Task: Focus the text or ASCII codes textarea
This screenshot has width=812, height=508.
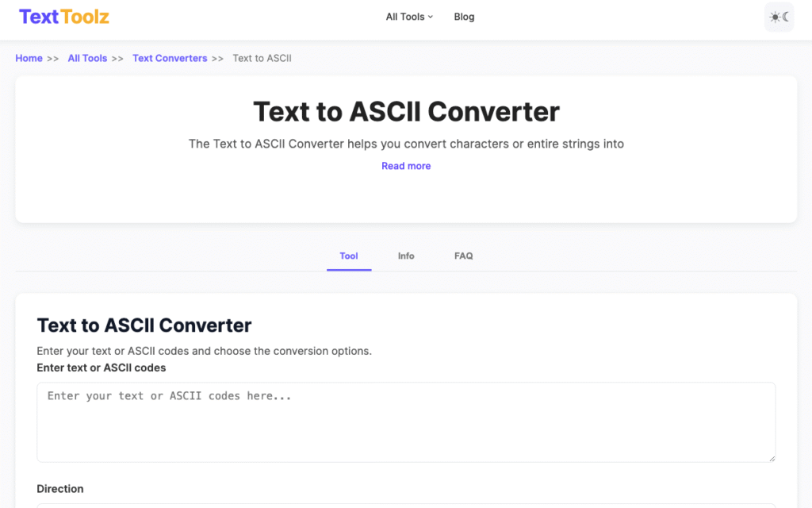Action: (x=406, y=421)
